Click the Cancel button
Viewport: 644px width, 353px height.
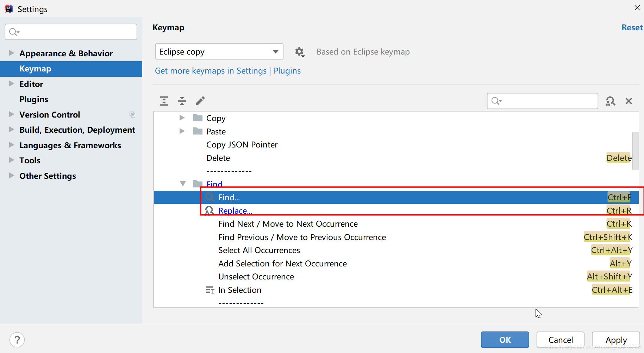click(561, 340)
